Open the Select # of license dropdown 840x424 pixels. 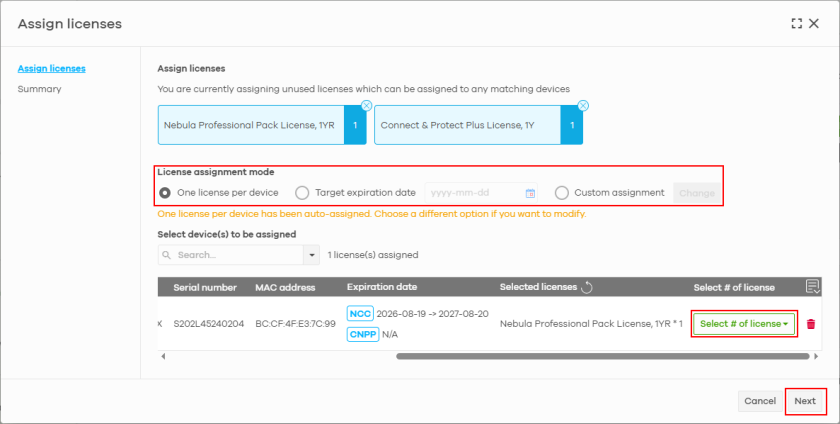click(744, 324)
